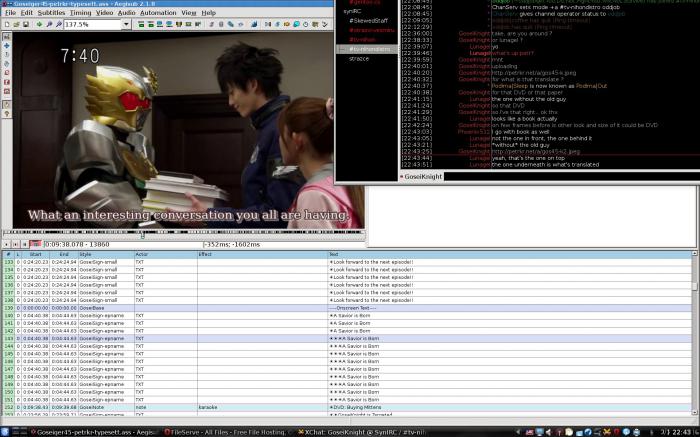Toggle realtime video update button

coord(6,104)
